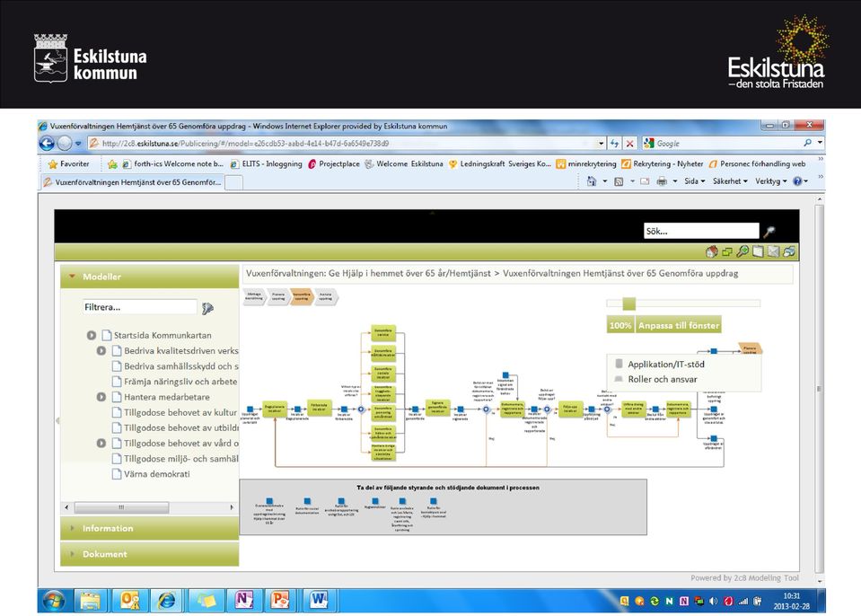Viewport: 861px width, 616px height.
Task: Refresh the page in Internet Explorer
Action: (x=614, y=144)
